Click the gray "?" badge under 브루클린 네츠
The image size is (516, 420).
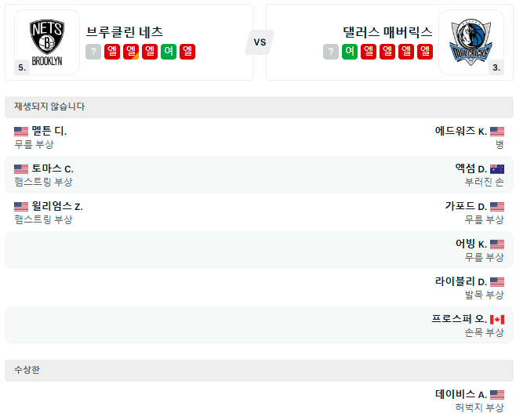[x=93, y=52]
